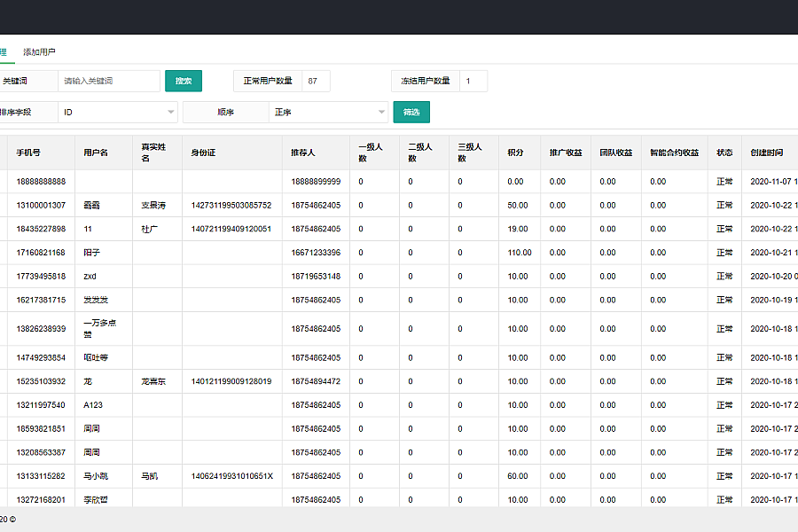Click the 创建时间 column header
Viewport: 798px width, 532px height.
766,153
